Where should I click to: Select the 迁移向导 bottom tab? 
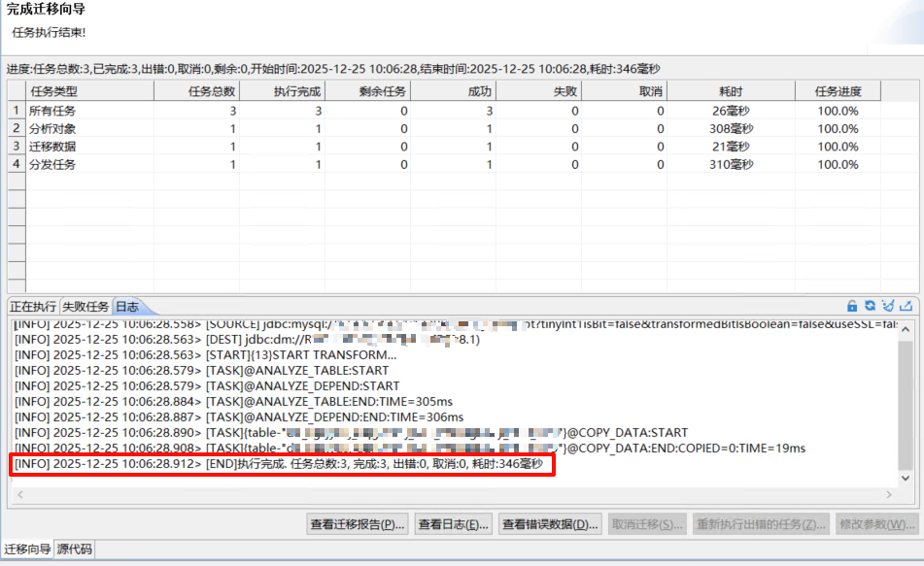[x=26, y=549]
